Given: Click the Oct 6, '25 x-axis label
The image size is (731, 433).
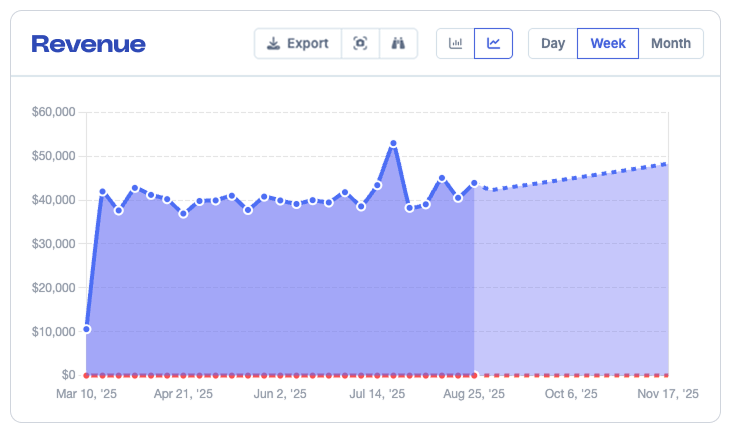Looking at the screenshot, I should [571, 395].
